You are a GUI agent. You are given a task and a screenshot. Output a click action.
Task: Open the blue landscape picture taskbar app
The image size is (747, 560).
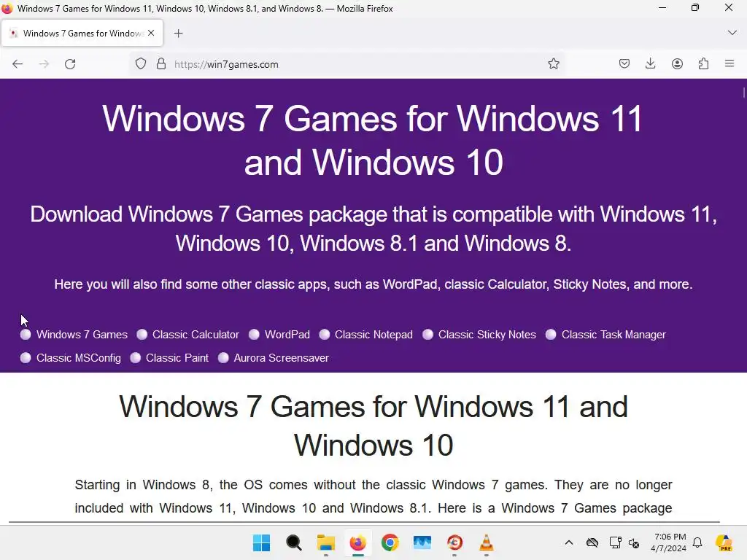422,542
